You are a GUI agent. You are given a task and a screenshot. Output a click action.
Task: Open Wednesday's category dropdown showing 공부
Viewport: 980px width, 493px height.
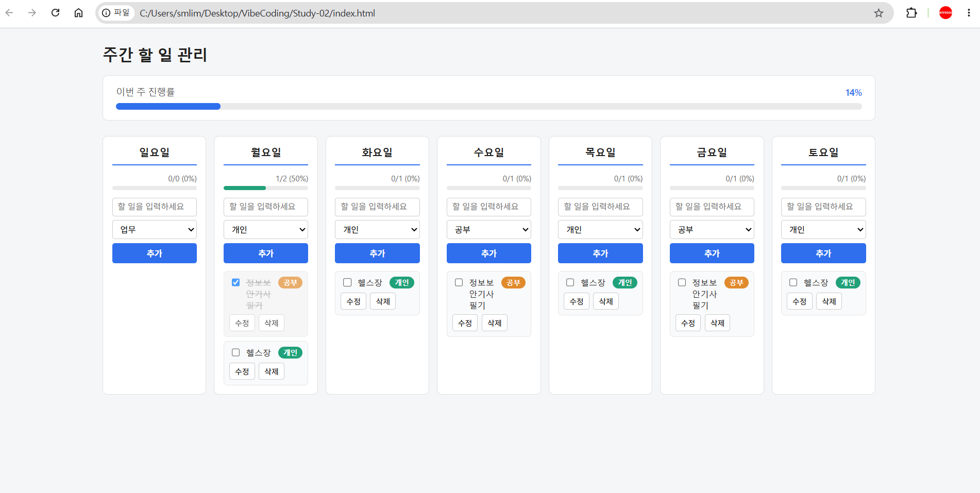489,230
